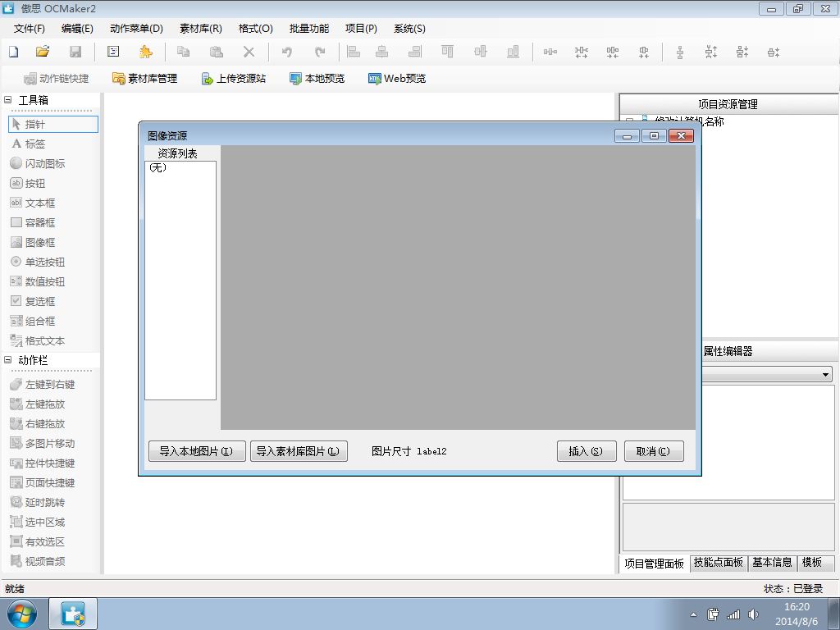This screenshot has height=630, width=840.
Task: Open the 素材库(R) menu
Action: 201,29
